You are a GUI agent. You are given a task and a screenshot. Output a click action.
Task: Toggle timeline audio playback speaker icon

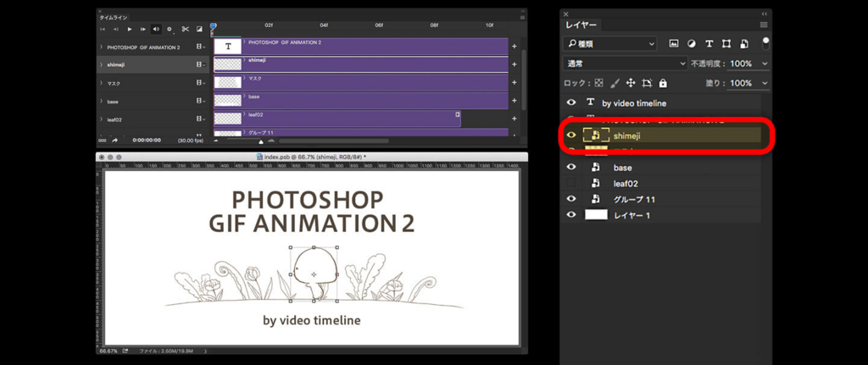point(156,29)
